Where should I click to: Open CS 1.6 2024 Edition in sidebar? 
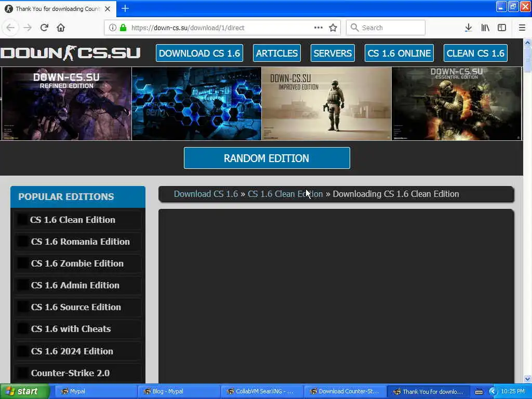[x=78, y=351]
